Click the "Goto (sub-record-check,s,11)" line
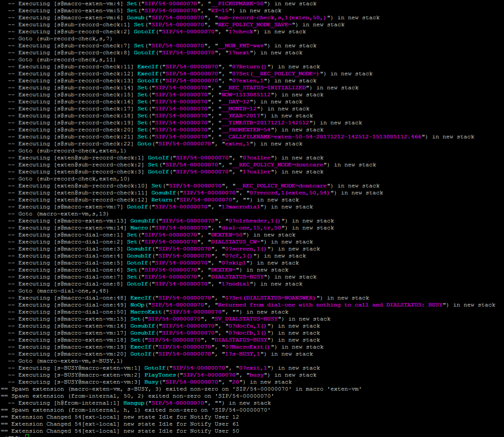Image resolution: width=504 pixels, height=437 pixels. pos(67,60)
